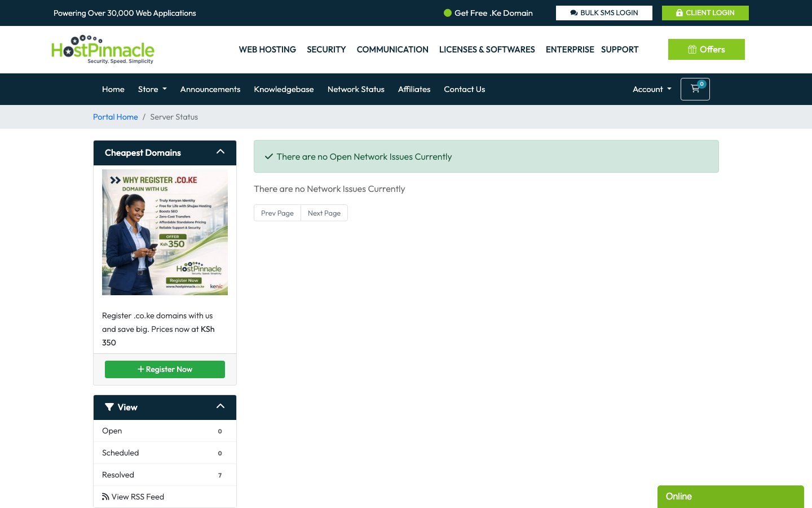Open Licenses & Softwares menu
The width and height of the screenshot is (812, 508).
point(487,50)
